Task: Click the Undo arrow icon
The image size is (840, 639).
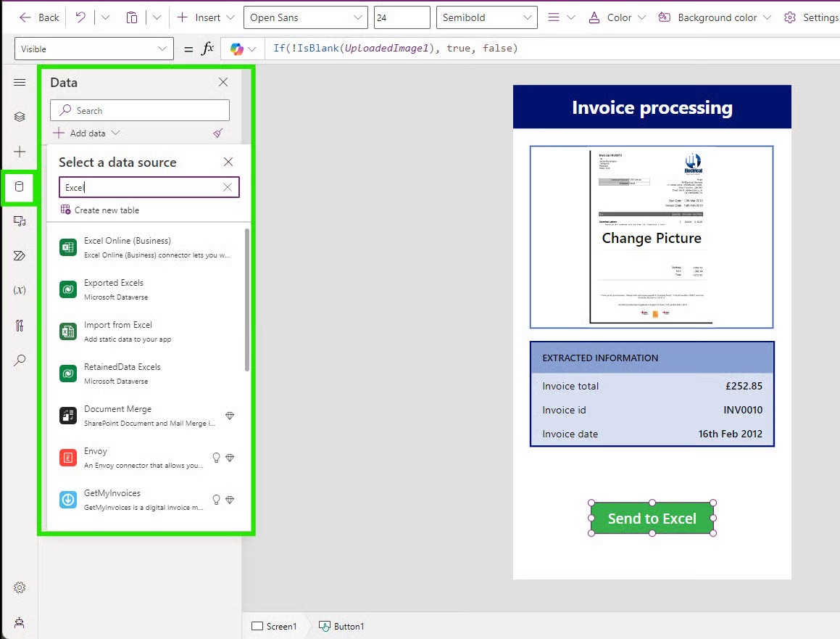Action: click(80, 17)
